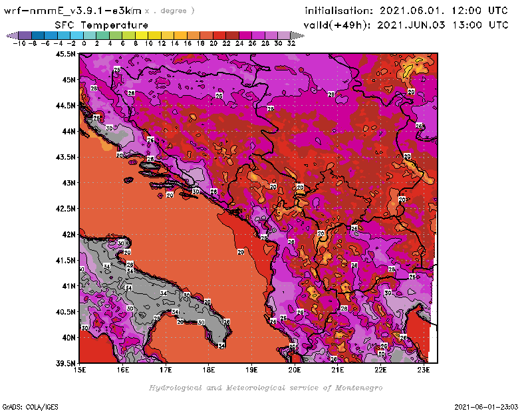Click the model name 'wrf-nmmE_v3.9.1-e3km' text
Image resolution: width=532 pixels, height=411 pixels.
pyautogui.click(x=72, y=11)
